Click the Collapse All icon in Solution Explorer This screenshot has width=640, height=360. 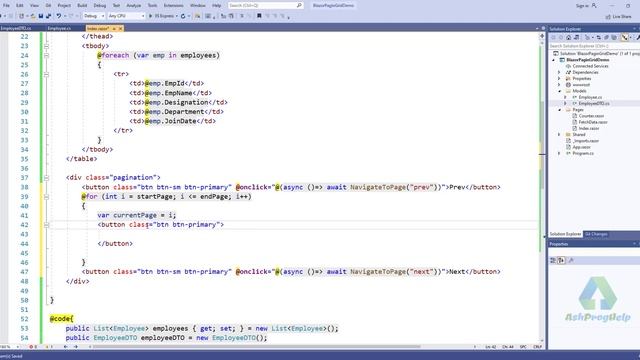click(x=606, y=38)
